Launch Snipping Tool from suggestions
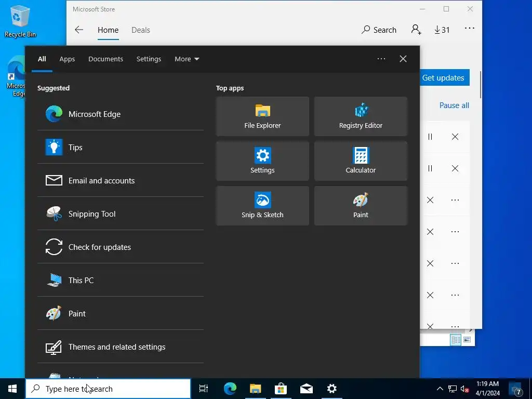This screenshot has height=399, width=532. point(121,214)
